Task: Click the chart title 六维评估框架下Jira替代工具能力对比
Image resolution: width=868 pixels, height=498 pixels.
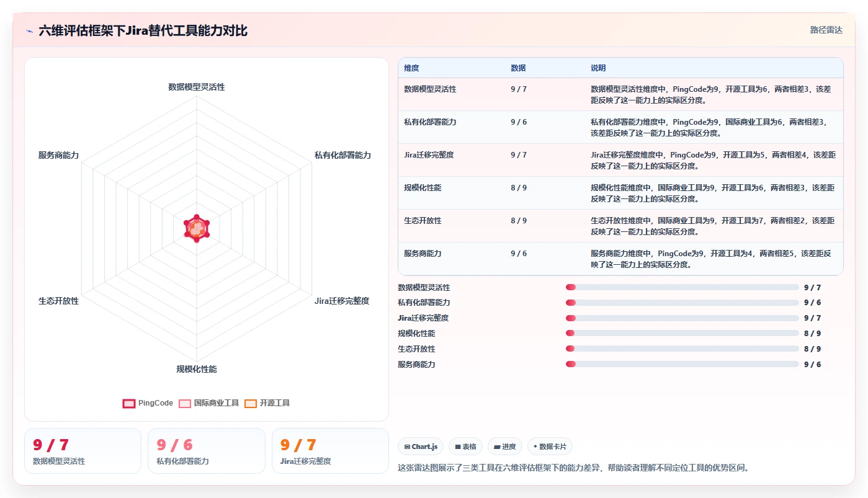Action: pyautogui.click(x=143, y=31)
